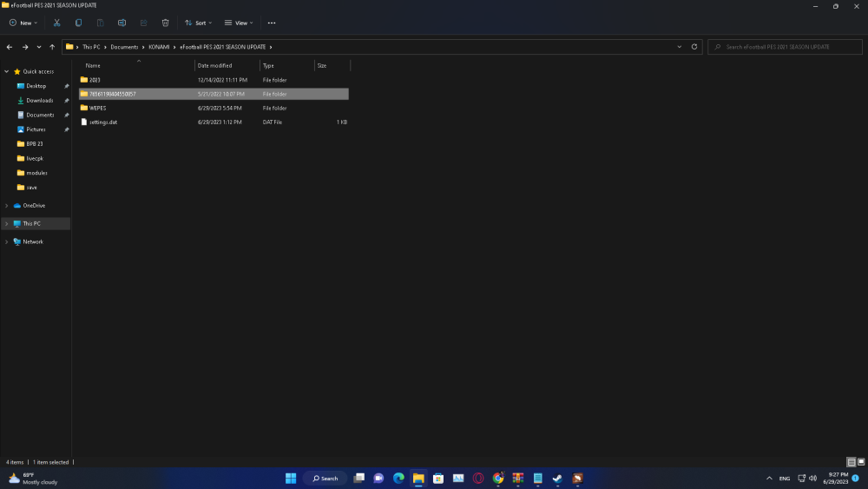The height and width of the screenshot is (489, 868).
Task: Open the New dropdown menu
Action: 24,23
